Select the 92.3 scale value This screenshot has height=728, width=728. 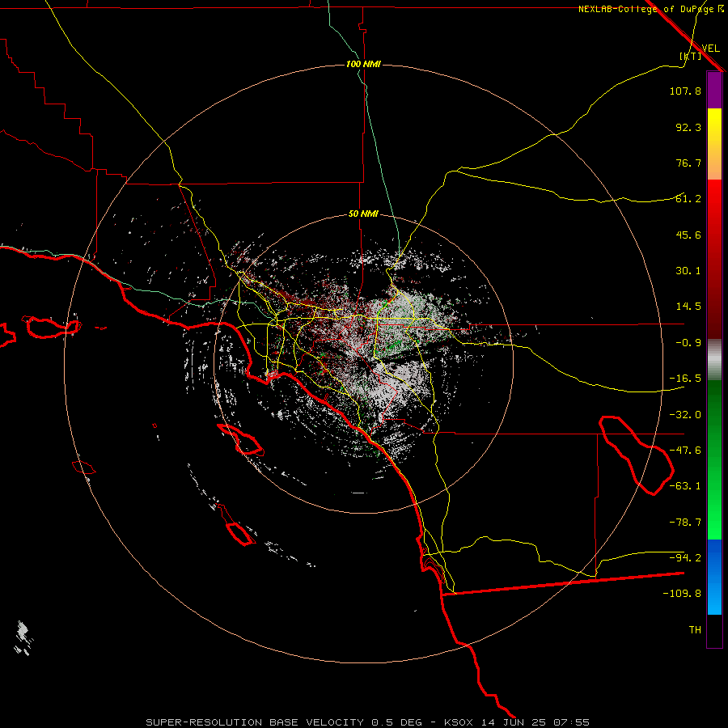click(x=688, y=127)
